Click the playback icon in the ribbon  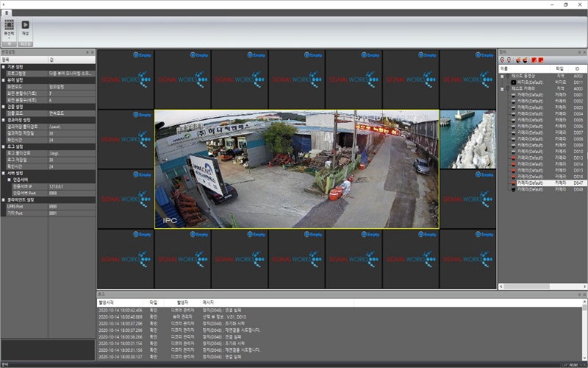(25, 25)
